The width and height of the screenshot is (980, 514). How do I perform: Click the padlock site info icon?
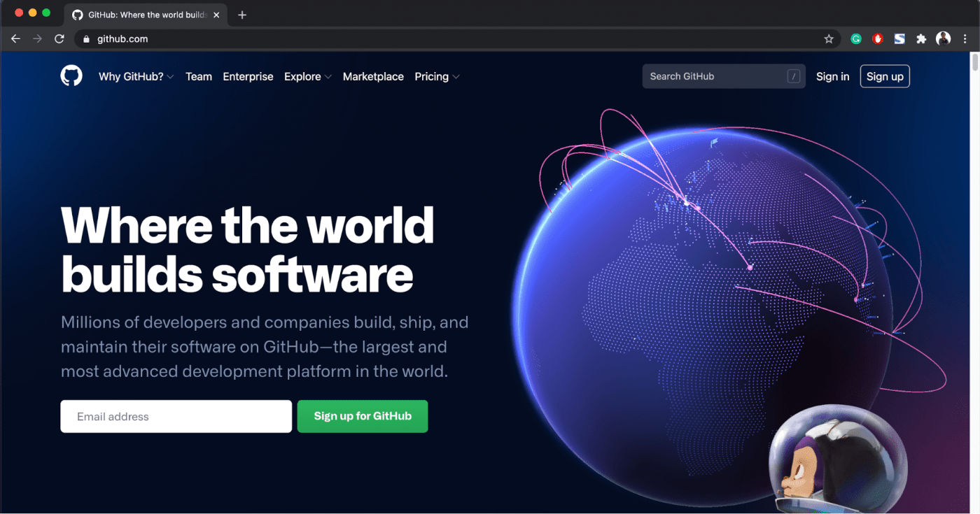tap(87, 39)
